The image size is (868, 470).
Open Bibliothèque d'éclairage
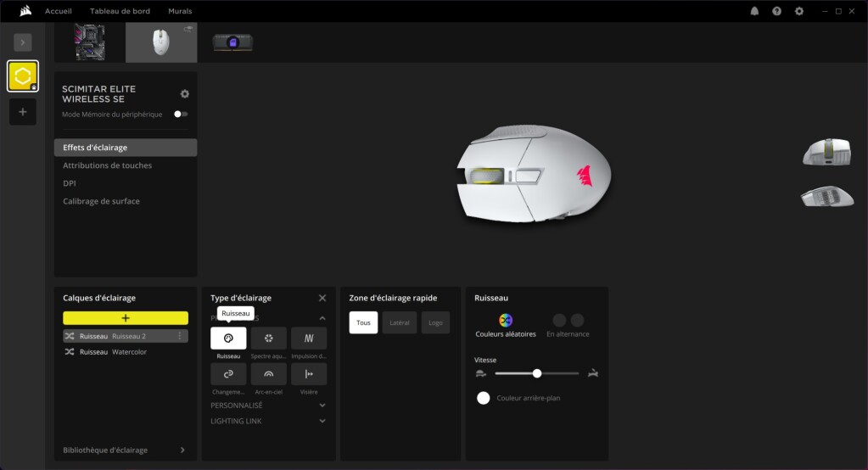coord(125,450)
